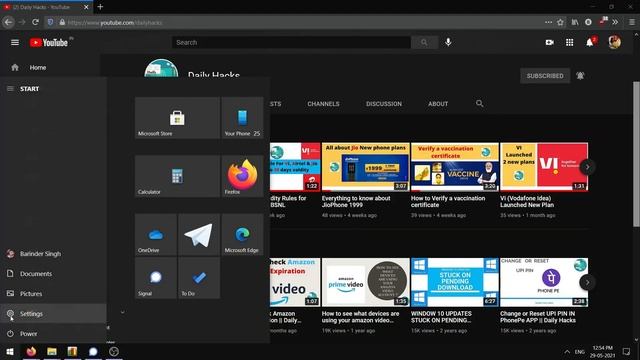Click the ENG language indicator
Viewport: 640px width, 360px height.
[x=580, y=351]
